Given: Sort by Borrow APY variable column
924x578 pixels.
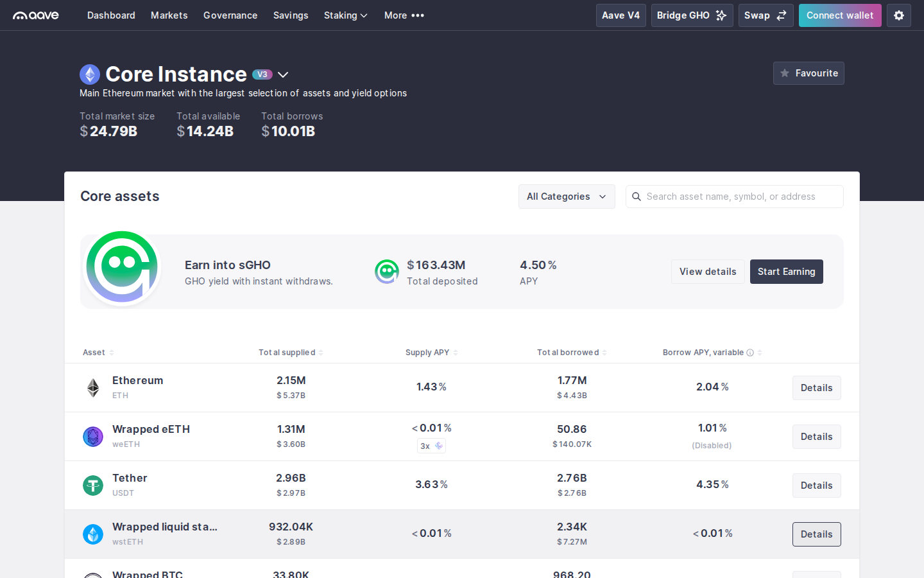Looking at the screenshot, I should 712,353.
